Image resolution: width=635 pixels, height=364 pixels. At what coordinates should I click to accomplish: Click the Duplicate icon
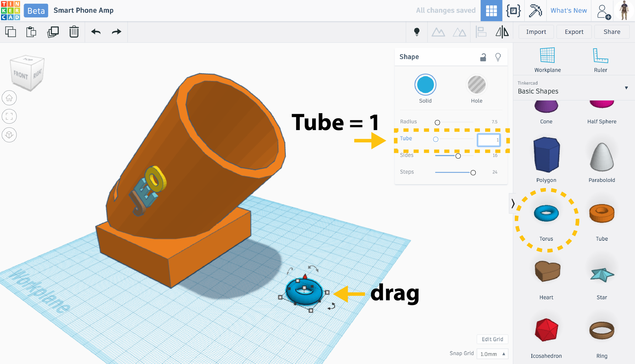click(53, 32)
